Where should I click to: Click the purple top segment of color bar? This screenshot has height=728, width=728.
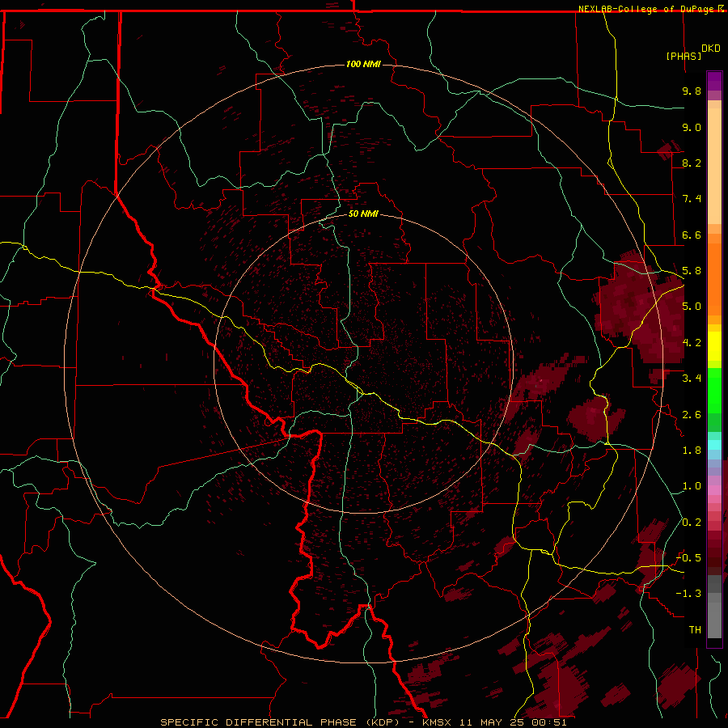pos(714,81)
